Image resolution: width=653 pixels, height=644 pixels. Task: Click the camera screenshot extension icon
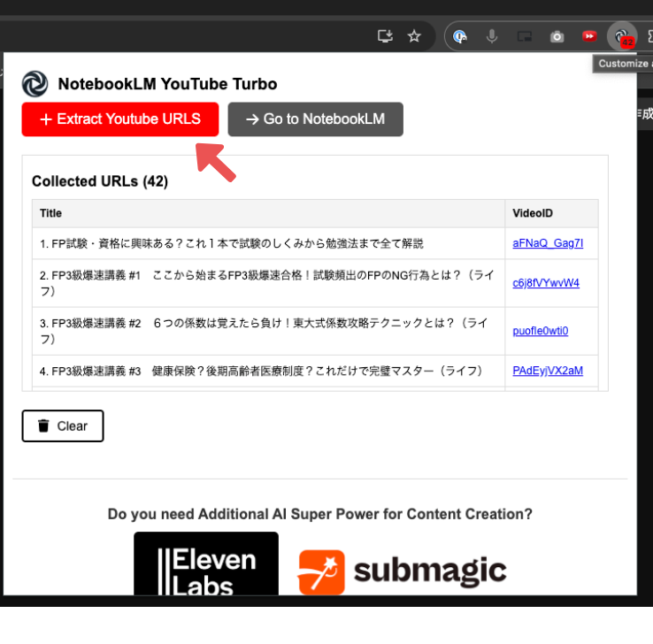[557, 37]
